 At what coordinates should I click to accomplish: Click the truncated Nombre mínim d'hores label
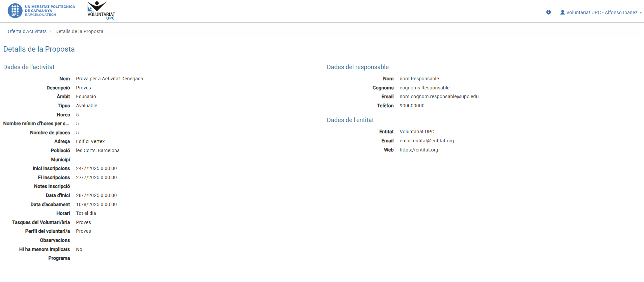tap(36, 123)
